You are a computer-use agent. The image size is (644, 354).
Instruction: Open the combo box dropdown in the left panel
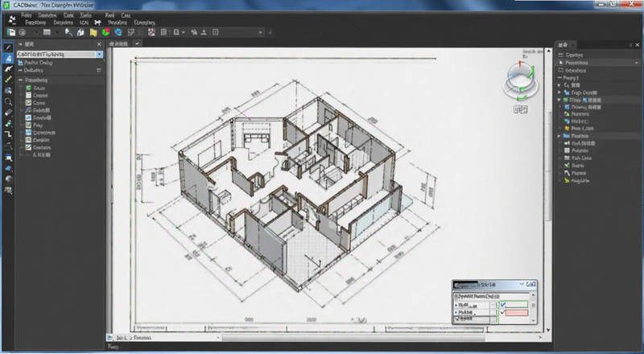pos(99,54)
